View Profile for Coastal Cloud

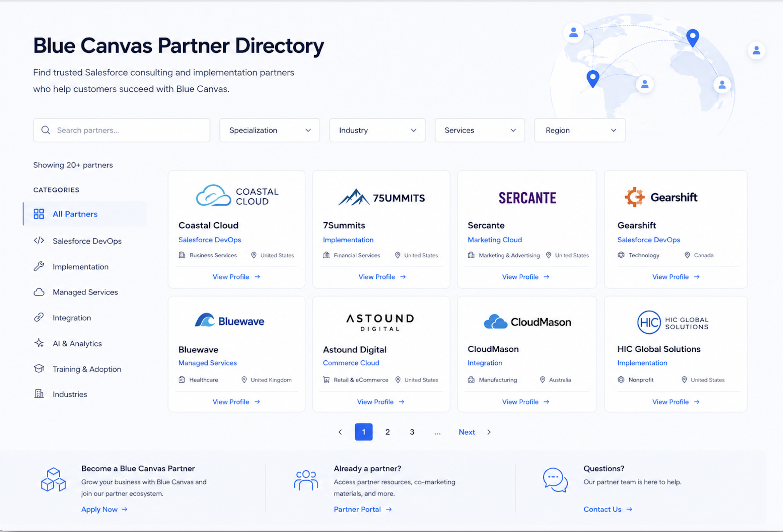click(236, 277)
